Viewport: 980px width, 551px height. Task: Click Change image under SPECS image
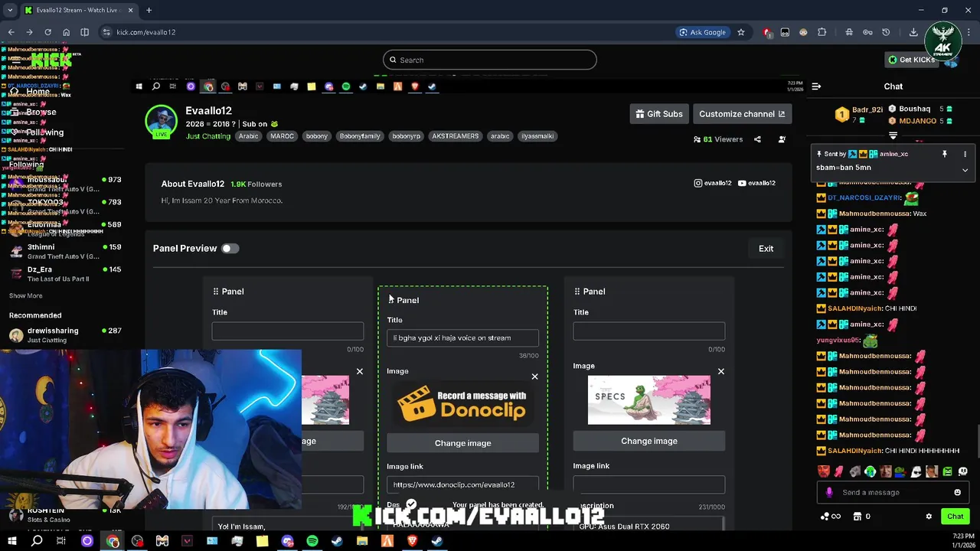(x=649, y=441)
